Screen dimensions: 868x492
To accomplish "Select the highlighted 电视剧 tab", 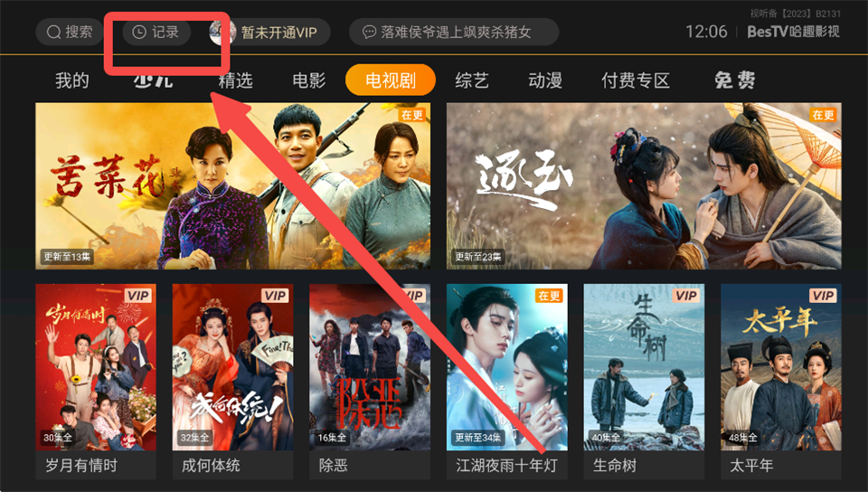I will [x=391, y=80].
